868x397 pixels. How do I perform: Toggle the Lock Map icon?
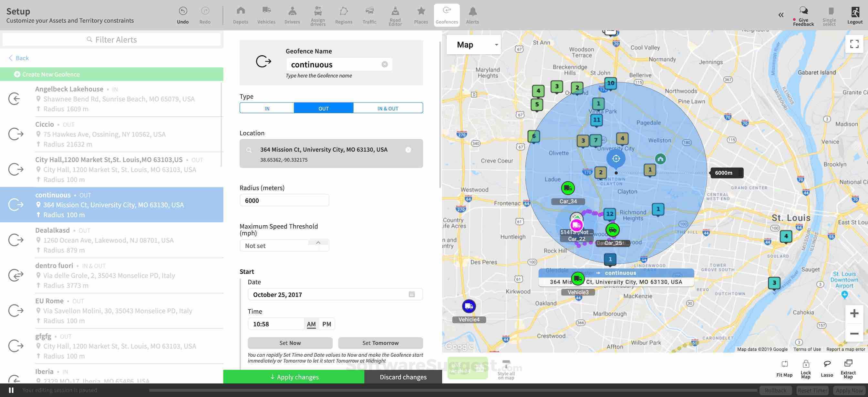click(x=805, y=368)
